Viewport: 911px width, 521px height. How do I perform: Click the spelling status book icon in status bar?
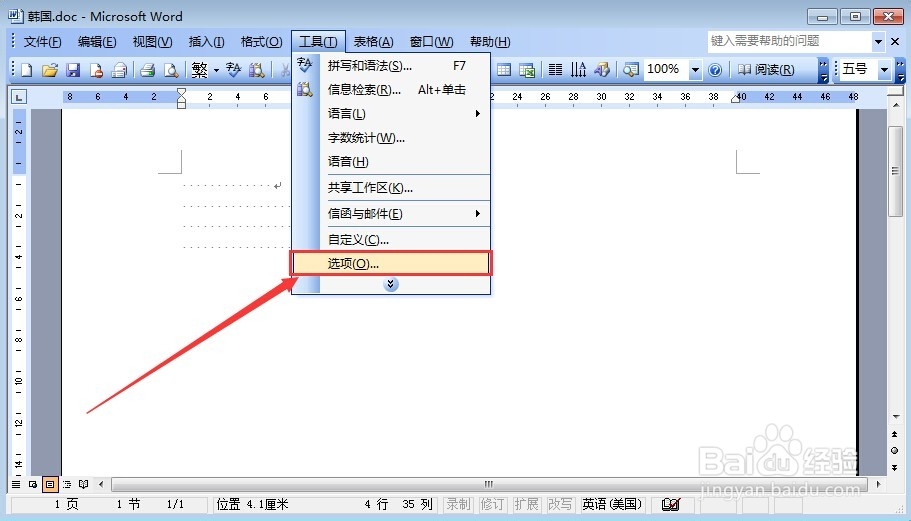coord(671,504)
